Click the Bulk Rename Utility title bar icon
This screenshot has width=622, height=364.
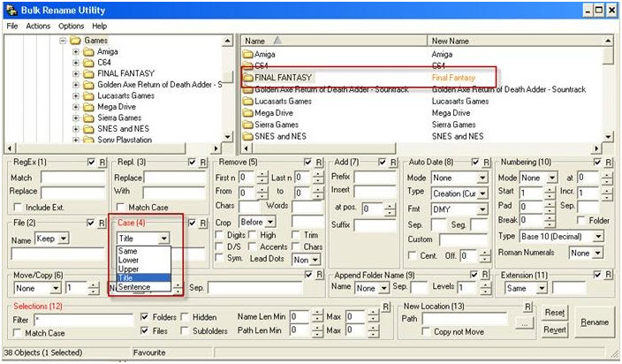tap(11, 10)
